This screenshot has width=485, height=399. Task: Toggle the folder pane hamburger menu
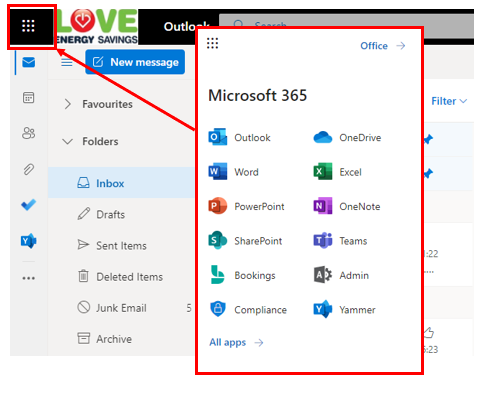(x=67, y=62)
